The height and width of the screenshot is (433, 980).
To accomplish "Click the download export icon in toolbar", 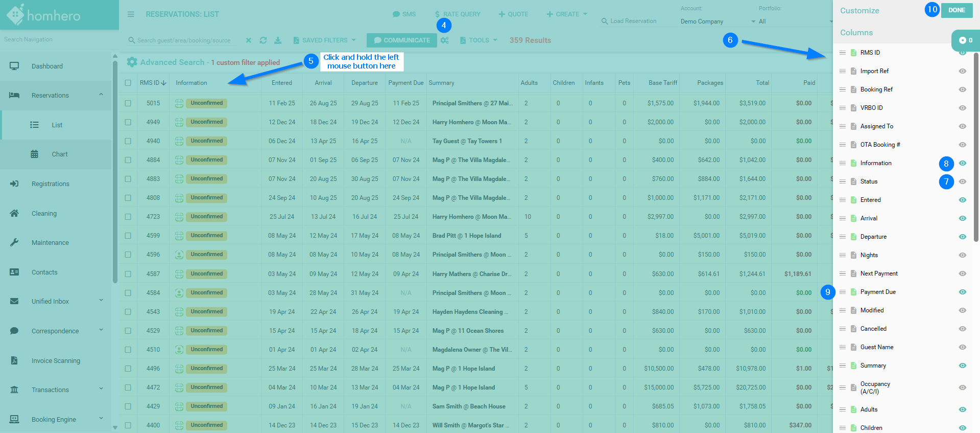I will 278,40.
